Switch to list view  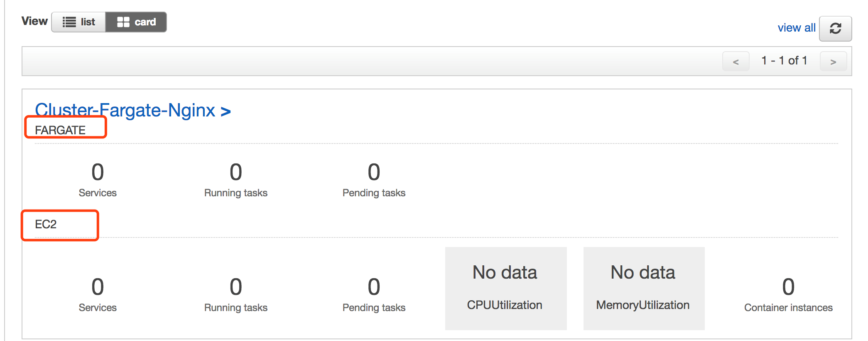pyautogui.click(x=78, y=22)
